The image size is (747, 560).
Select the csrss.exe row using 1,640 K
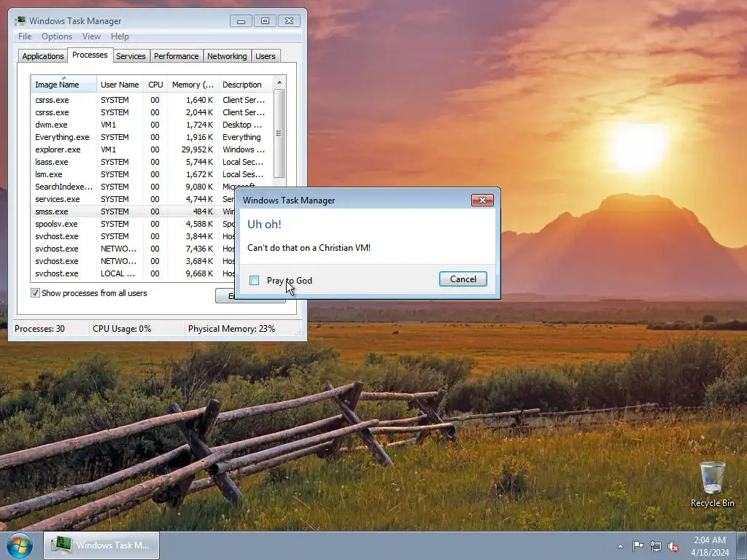click(x=152, y=100)
